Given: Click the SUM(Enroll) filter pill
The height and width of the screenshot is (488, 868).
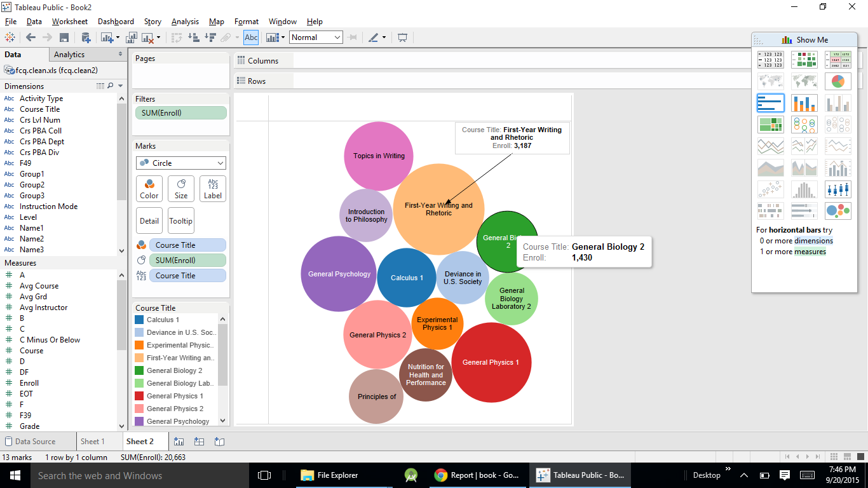Looking at the screenshot, I should click(x=181, y=112).
